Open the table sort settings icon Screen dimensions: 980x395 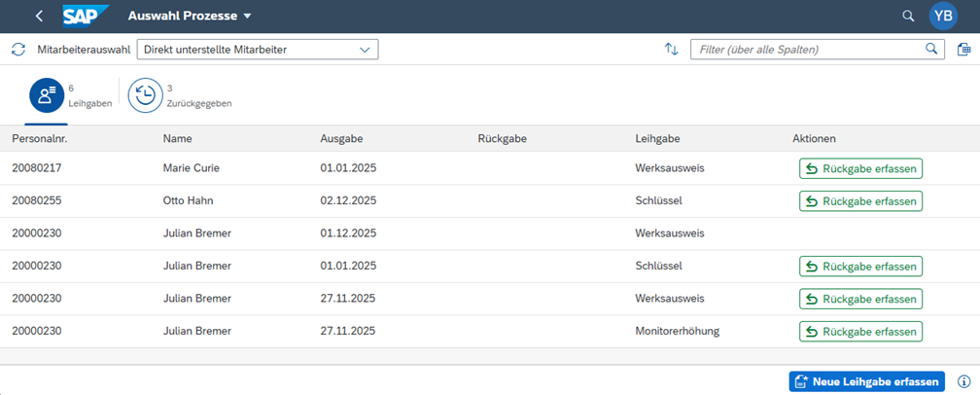point(671,50)
